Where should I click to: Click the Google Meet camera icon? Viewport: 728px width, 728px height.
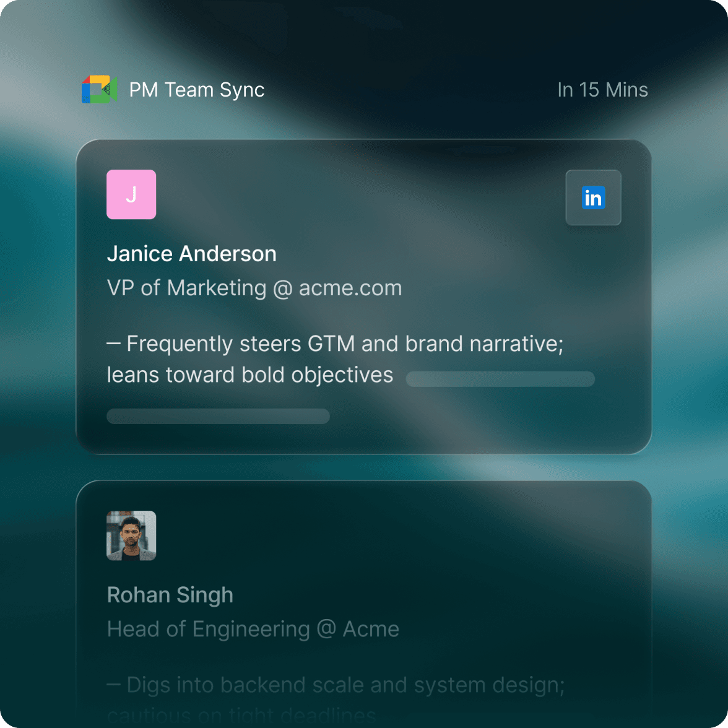pos(99,90)
